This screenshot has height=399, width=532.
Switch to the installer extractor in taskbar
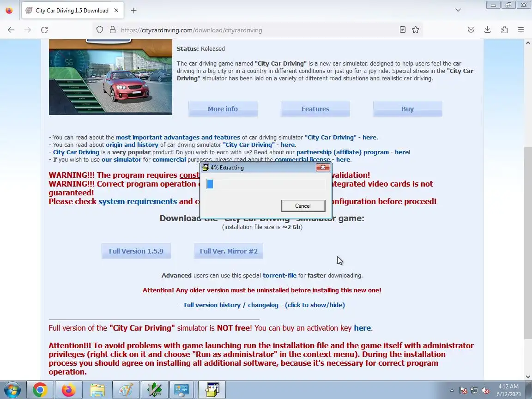212,390
